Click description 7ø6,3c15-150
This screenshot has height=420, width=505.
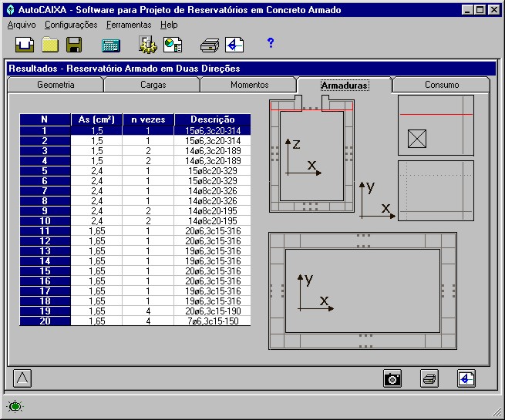click(x=213, y=321)
